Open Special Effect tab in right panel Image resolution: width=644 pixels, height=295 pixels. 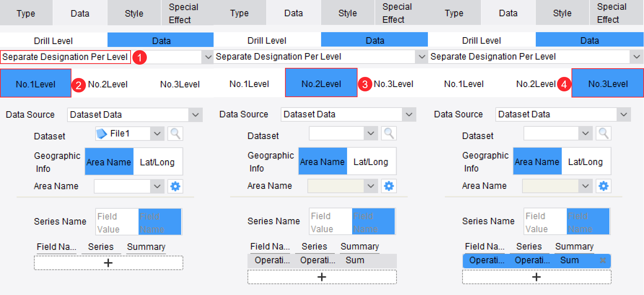pyautogui.click(x=617, y=13)
